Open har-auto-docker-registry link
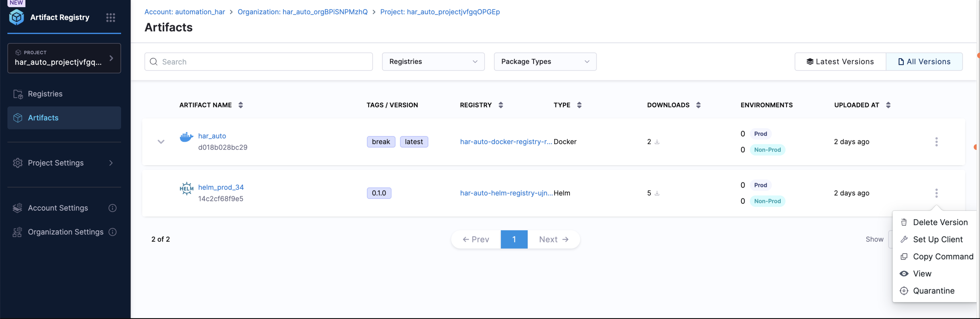 (x=506, y=142)
